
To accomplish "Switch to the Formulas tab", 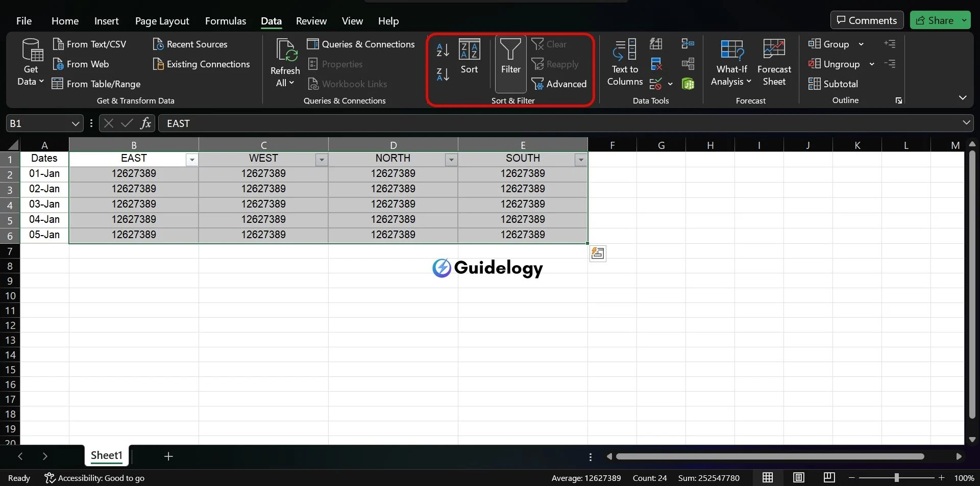I will coord(226,21).
